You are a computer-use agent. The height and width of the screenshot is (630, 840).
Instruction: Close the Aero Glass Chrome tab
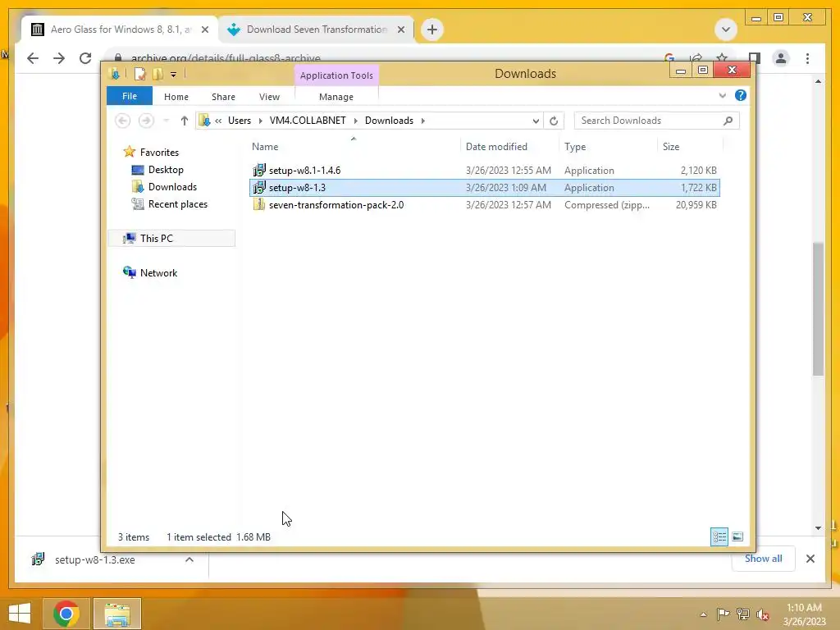pos(204,30)
